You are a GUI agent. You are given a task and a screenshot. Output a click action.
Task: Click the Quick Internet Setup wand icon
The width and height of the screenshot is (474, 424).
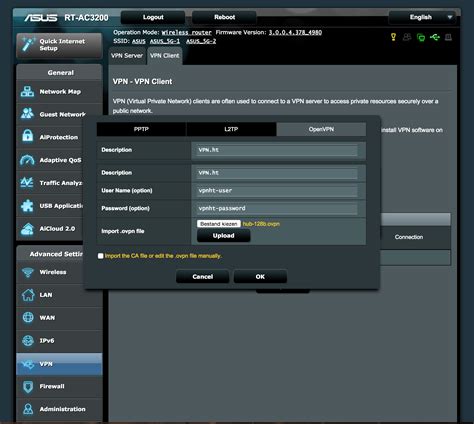pyautogui.click(x=28, y=44)
